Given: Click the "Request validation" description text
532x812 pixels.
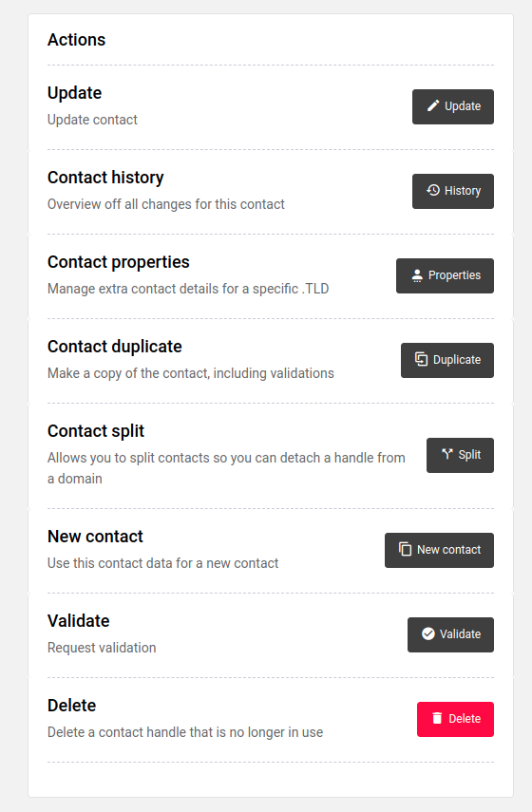Looking at the screenshot, I should [x=102, y=648].
